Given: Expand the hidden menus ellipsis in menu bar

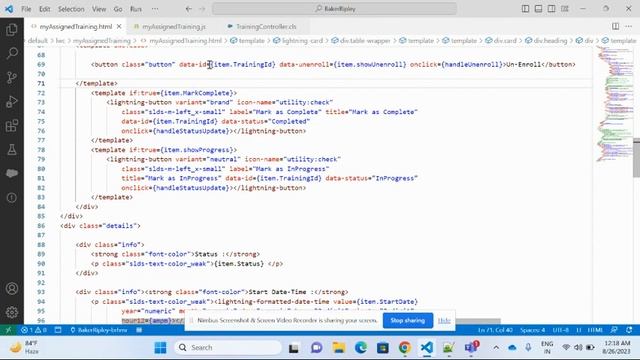Looking at the screenshot, I should (155, 9).
